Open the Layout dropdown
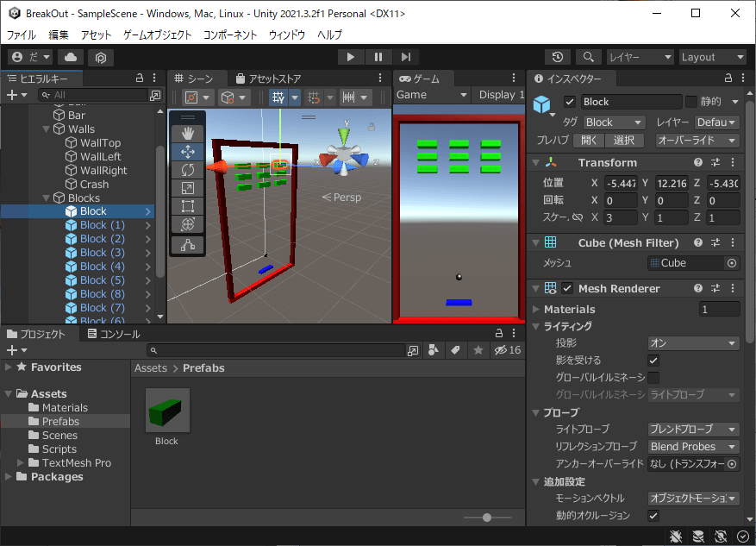This screenshot has height=546, width=756. (x=711, y=57)
